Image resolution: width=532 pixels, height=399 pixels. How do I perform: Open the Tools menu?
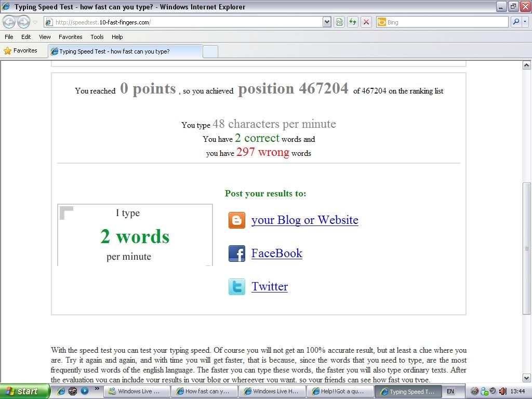pyautogui.click(x=97, y=37)
